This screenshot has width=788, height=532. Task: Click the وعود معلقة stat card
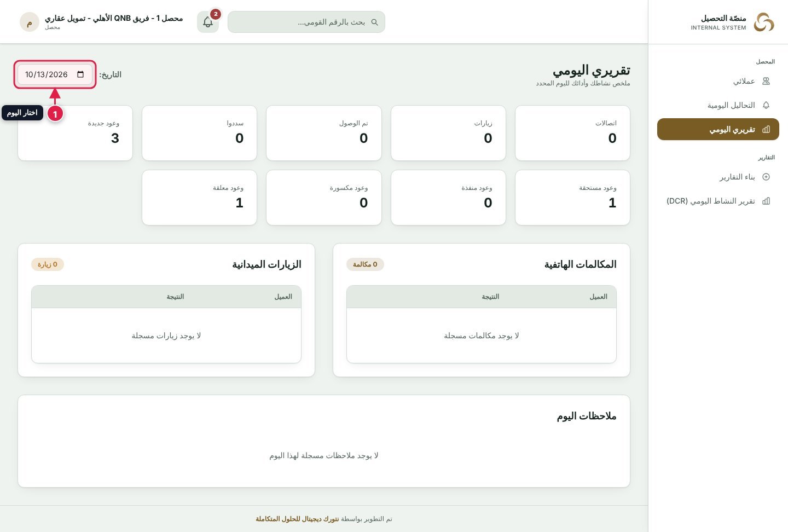(199, 198)
